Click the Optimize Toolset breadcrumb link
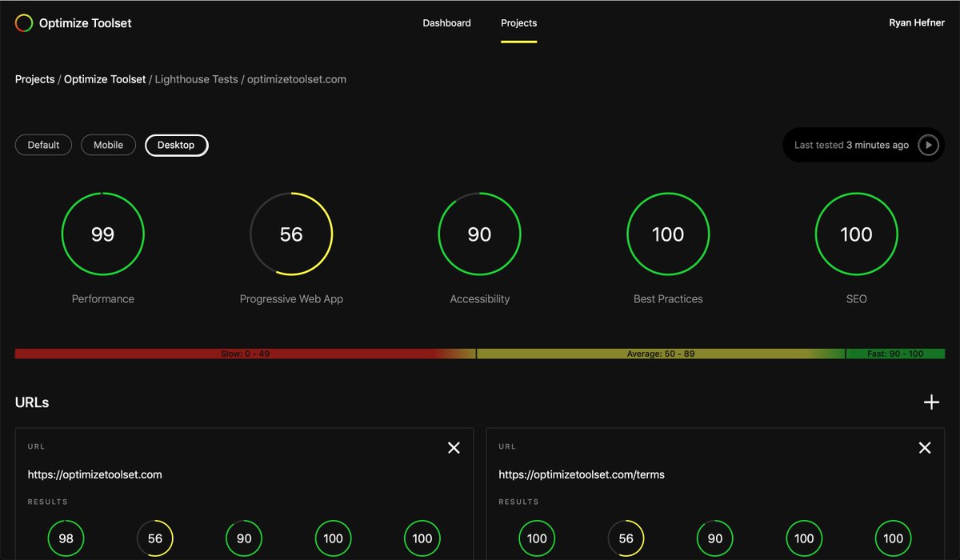The image size is (960, 560). pos(104,78)
